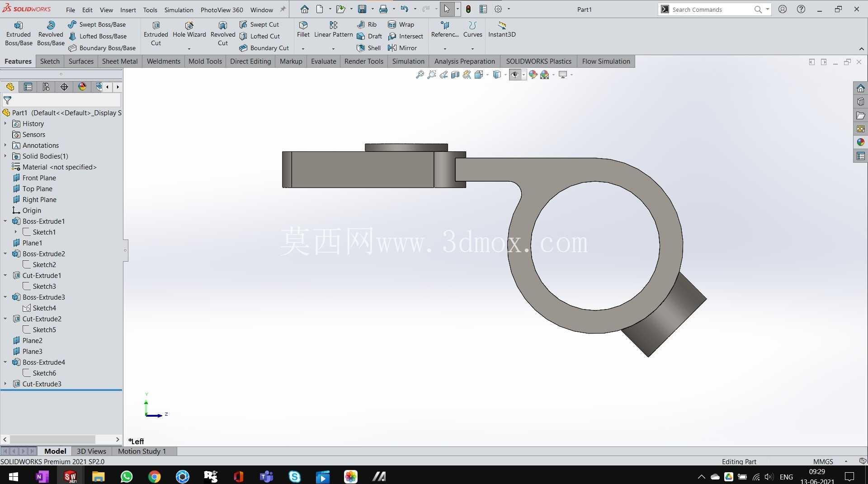Switch to the Sketch tab

50,61
